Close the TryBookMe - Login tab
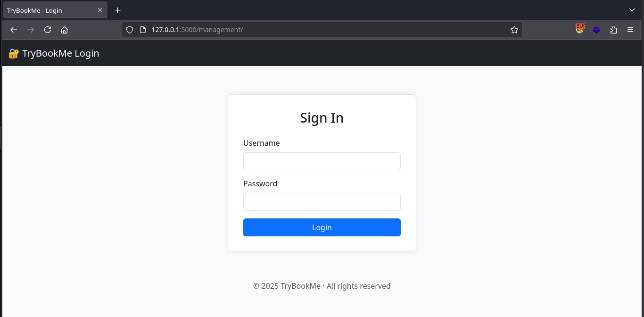644x317 pixels. tap(100, 10)
